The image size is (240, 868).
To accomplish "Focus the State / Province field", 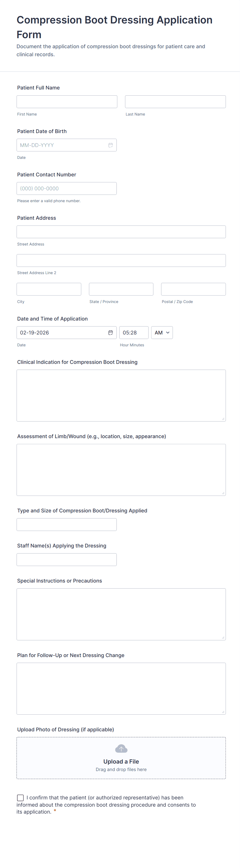I will 121,289.
